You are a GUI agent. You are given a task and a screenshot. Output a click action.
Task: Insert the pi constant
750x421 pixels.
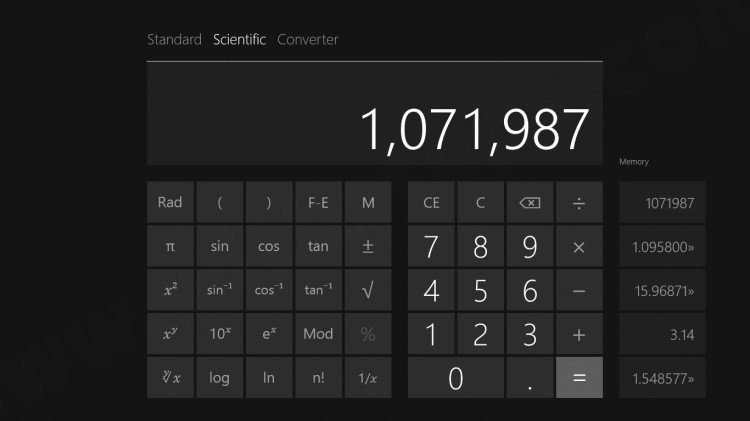click(170, 246)
